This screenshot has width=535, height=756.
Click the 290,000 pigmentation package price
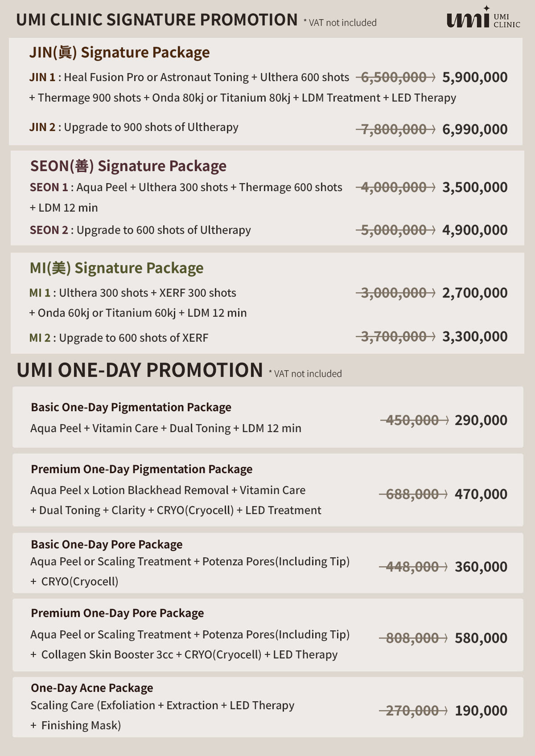481,420
